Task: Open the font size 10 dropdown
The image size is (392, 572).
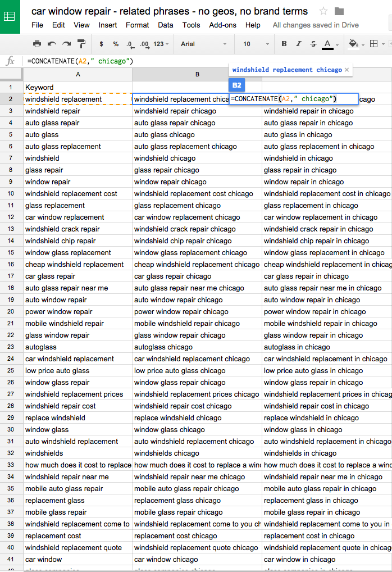Action: coord(254,44)
